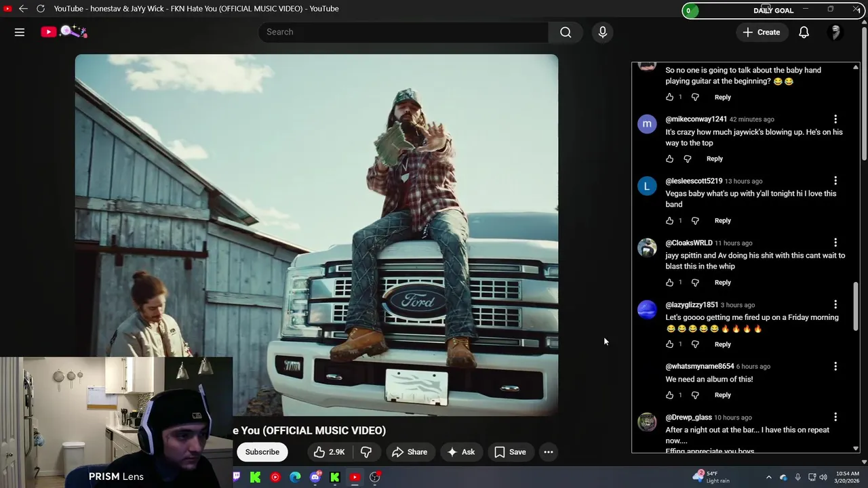Open Twitch from the taskbar

click(x=236, y=477)
